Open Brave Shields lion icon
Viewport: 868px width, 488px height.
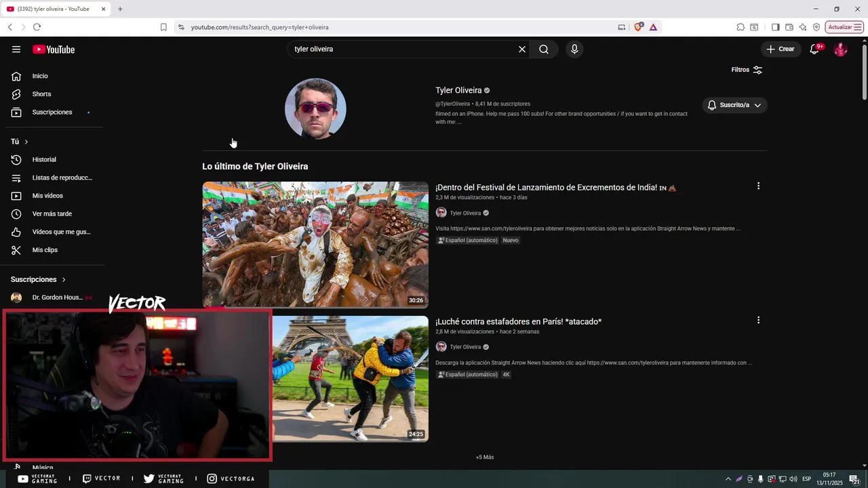coord(638,27)
